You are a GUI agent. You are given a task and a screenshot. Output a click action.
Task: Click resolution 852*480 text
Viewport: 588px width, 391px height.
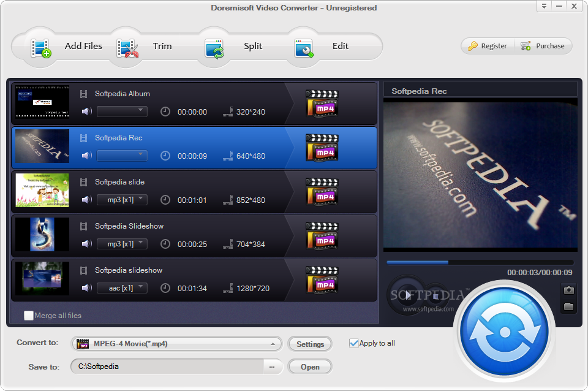[251, 200]
